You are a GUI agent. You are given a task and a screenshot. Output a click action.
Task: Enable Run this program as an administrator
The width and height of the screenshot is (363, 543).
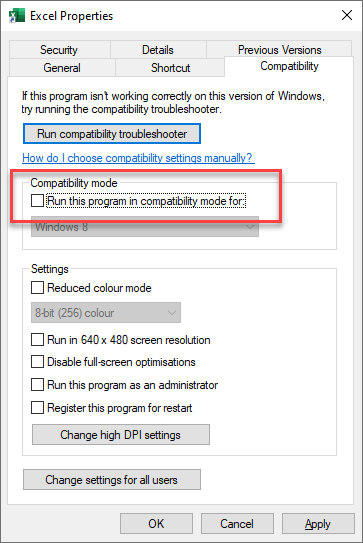(37, 385)
